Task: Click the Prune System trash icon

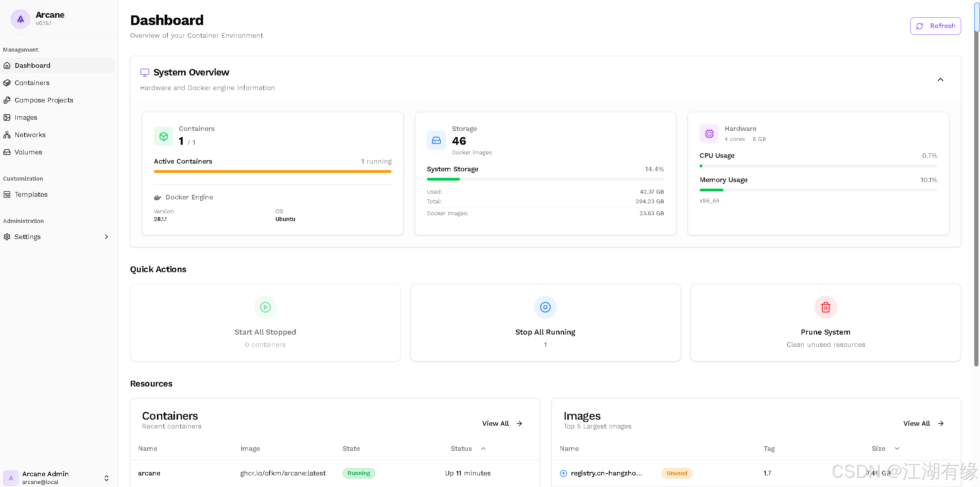Action: [825, 307]
